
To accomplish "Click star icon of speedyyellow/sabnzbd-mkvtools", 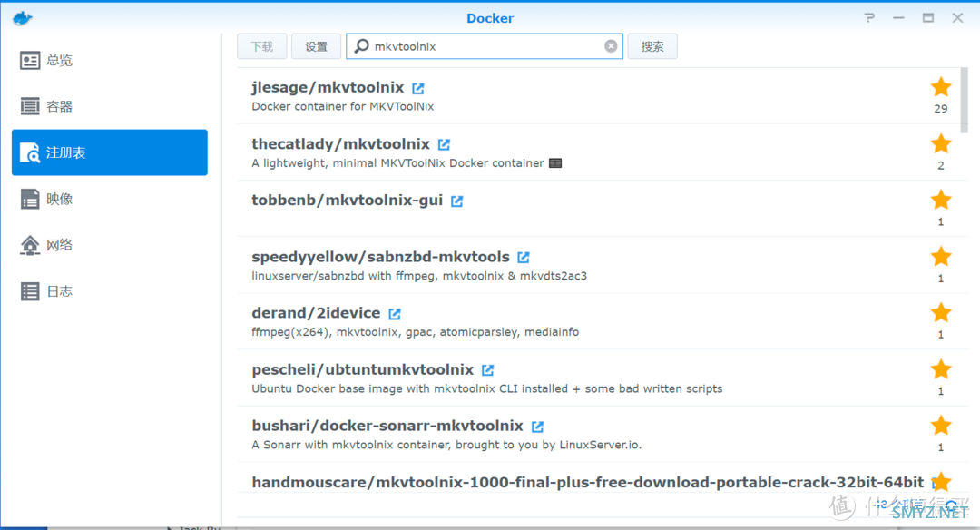I will click(x=941, y=256).
